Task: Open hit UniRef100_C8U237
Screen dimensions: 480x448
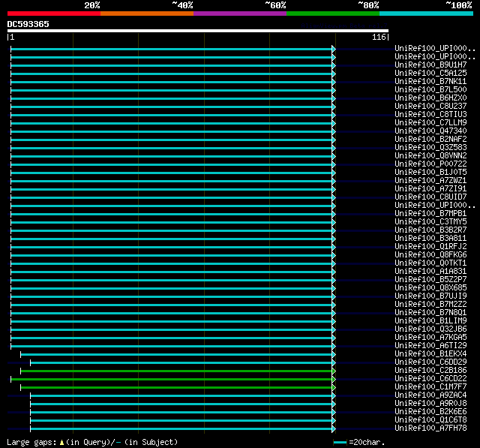Action: [x=430, y=107]
